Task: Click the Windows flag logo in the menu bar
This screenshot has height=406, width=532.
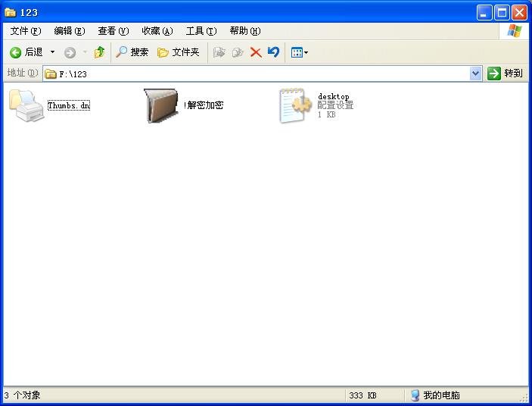Action: pos(515,31)
